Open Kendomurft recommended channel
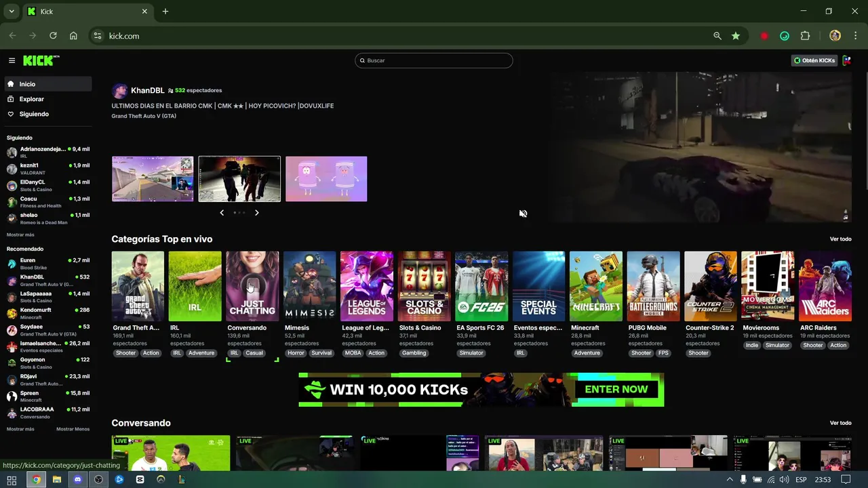The height and width of the screenshot is (488, 868). coord(47,313)
